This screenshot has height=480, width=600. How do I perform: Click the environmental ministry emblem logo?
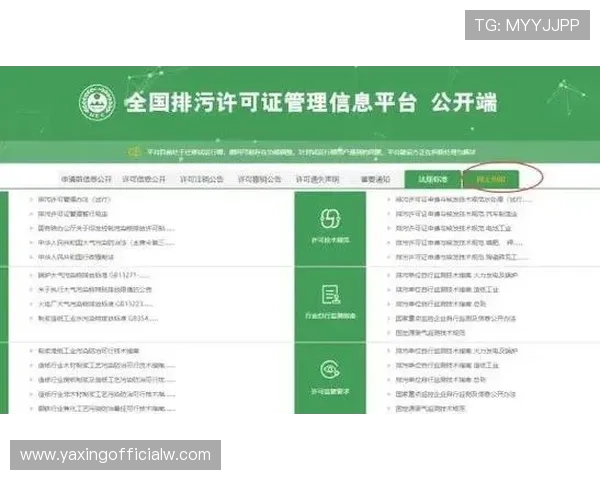(97, 102)
